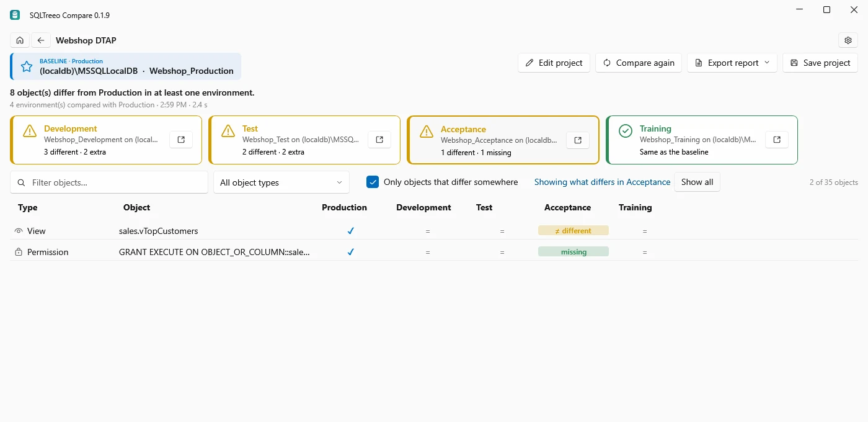Open settings gear icon
The width and height of the screenshot is (868, 422).
point(848,40)
